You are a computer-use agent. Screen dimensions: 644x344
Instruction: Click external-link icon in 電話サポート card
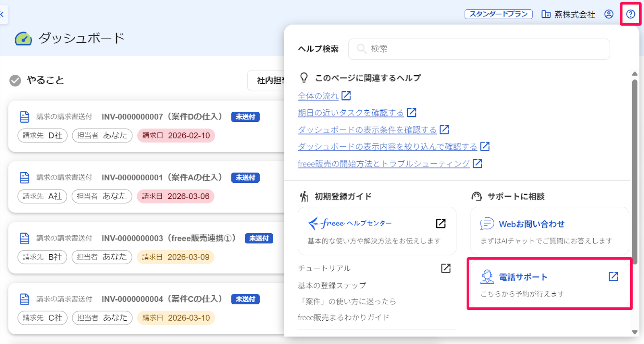point(613,276)
